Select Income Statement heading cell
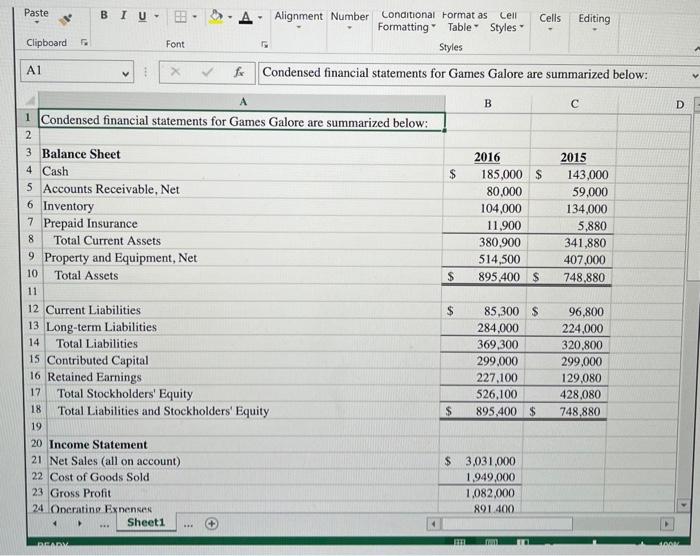Screen dimensions: 700x556 (243, 444)
